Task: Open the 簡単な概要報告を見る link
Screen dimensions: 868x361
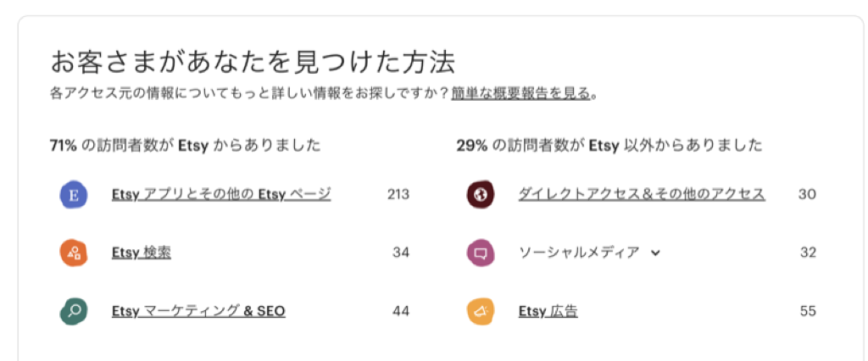Action: pos(521,93)
